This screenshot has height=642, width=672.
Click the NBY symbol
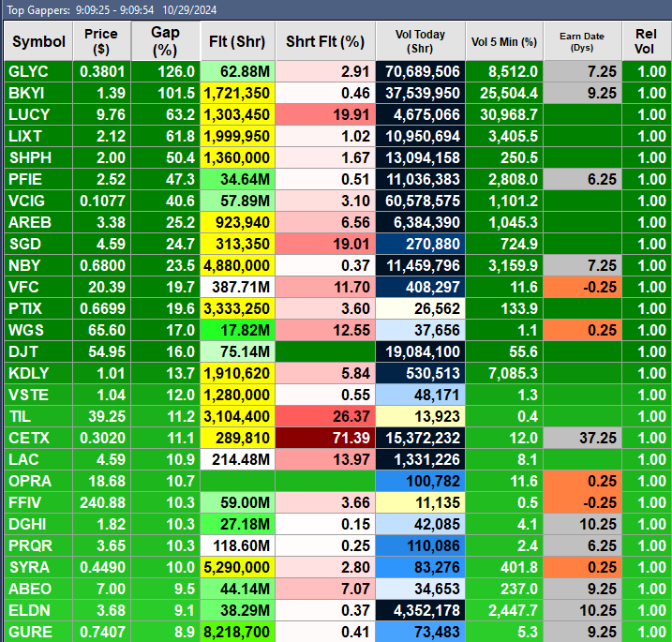pos(38,265)
